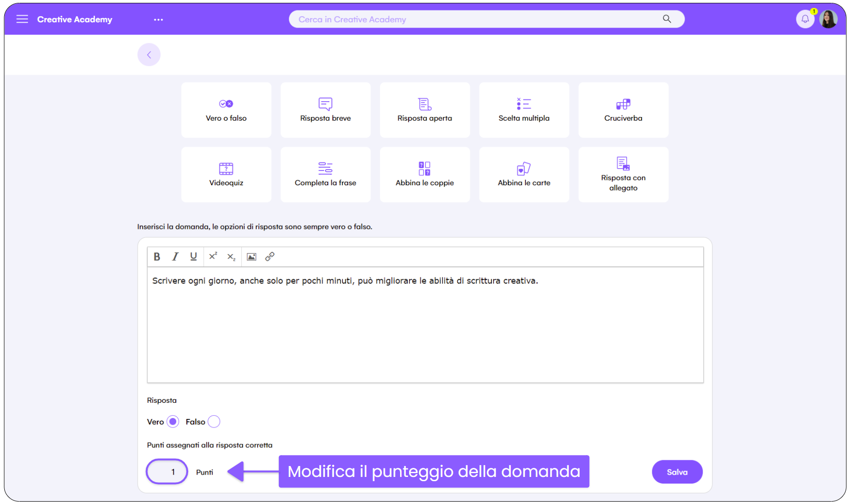Viewport: 850px width, 504px height.
Task: Open the notifications bell
Action: (x=805, y=19)
